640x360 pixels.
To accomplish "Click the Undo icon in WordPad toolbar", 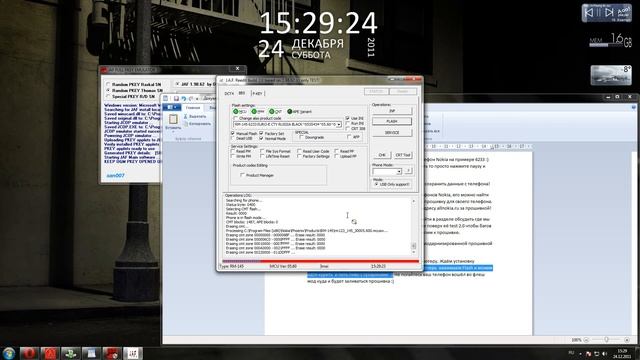I will click(x=184, y=99).
